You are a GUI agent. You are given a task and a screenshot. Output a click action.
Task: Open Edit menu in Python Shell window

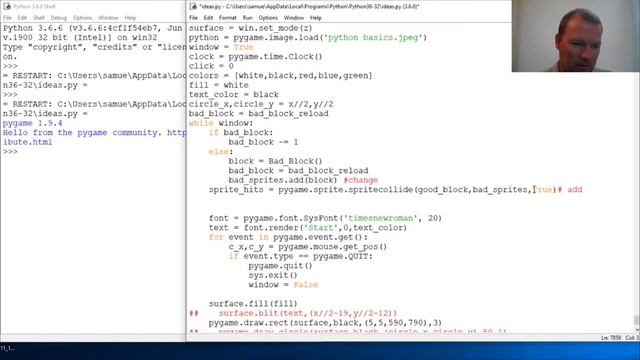click(x=22, y=18)
